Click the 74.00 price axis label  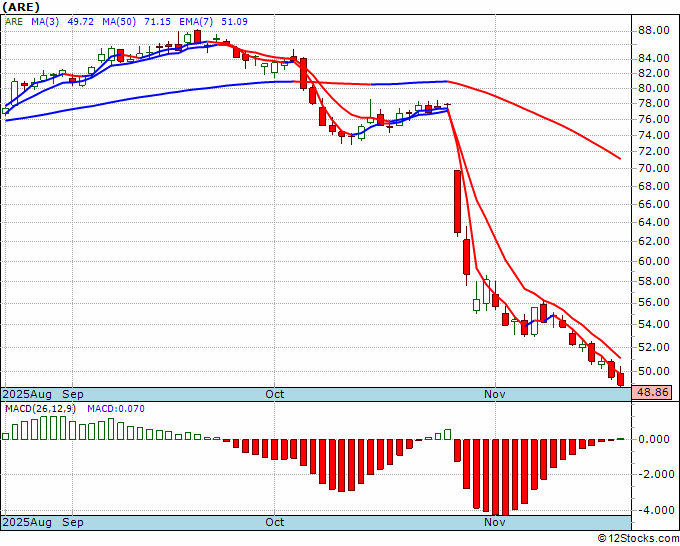pyautogui.click(x=654, y=135)
